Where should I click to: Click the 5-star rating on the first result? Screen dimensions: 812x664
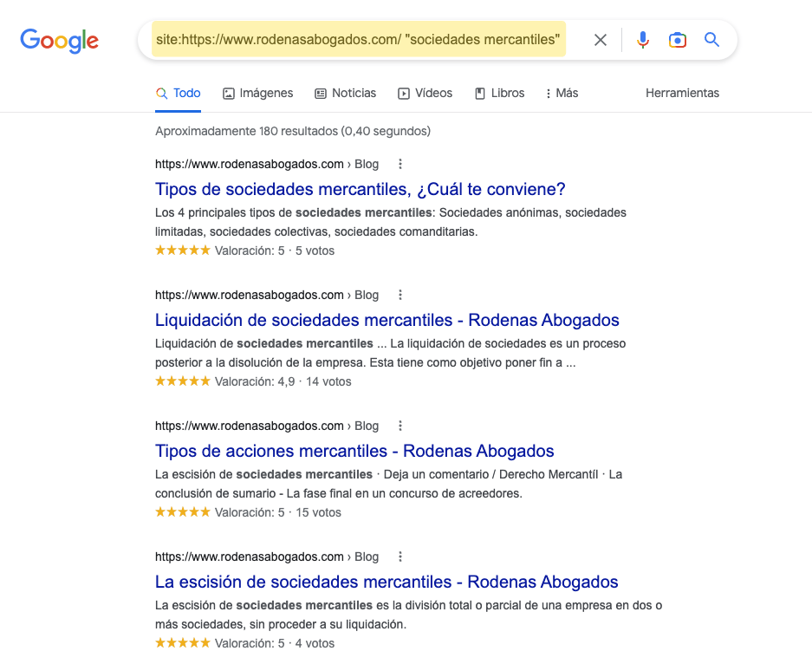point(182,249)
